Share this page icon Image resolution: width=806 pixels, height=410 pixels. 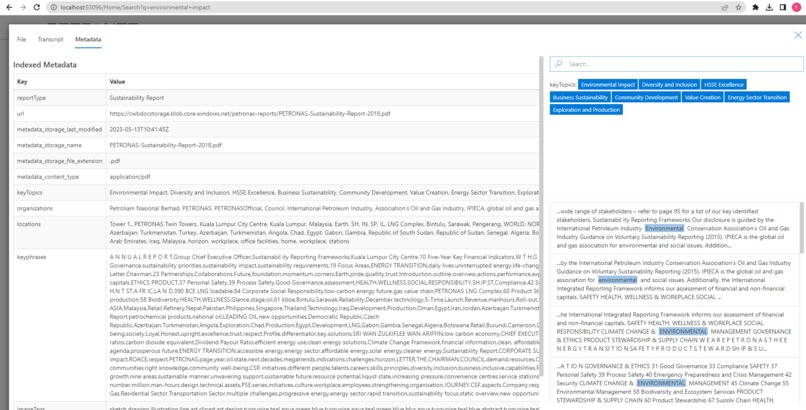tap(725, 7)
